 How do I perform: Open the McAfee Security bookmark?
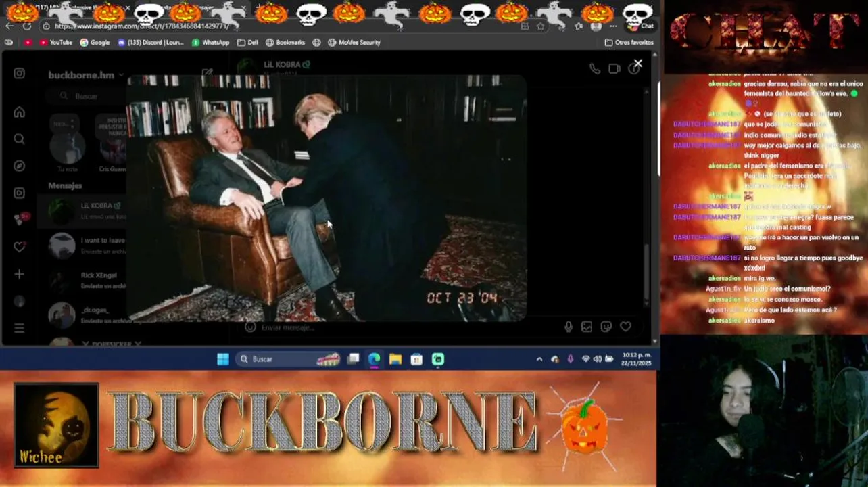(354, 42)
